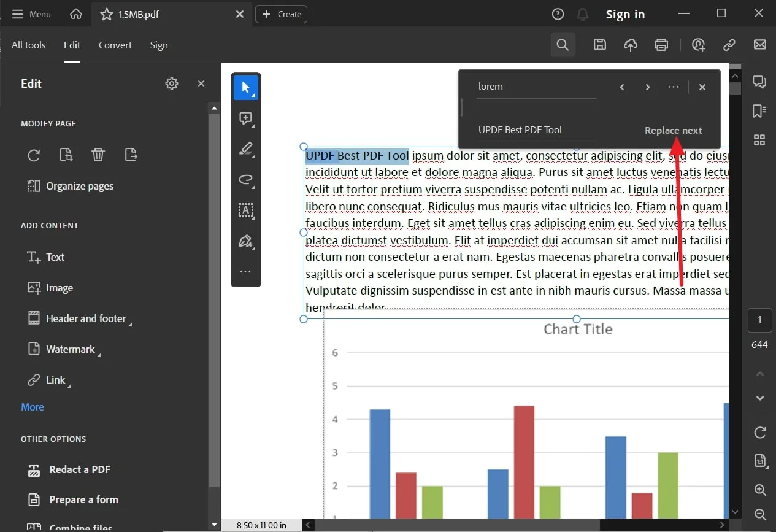Open the comments panel icon
The width and height of the screenshot is (776, 532).
[x=759, y=82]
